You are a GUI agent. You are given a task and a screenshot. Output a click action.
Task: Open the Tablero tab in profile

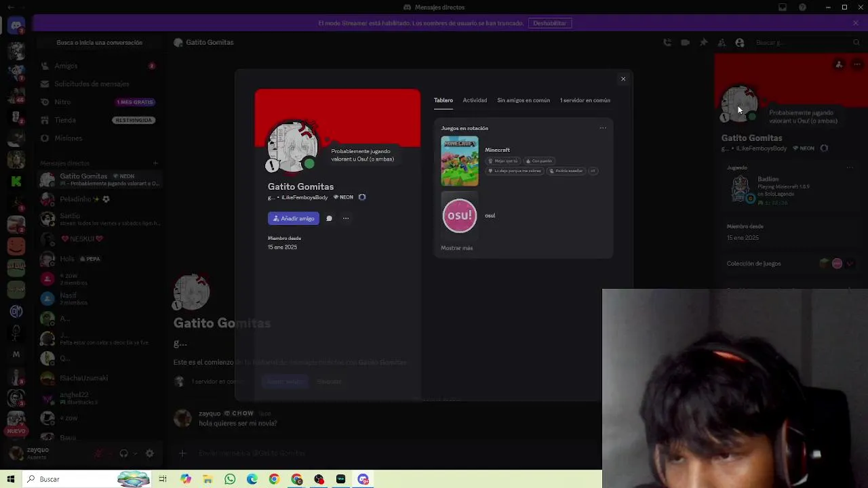(x=443, y=100)
